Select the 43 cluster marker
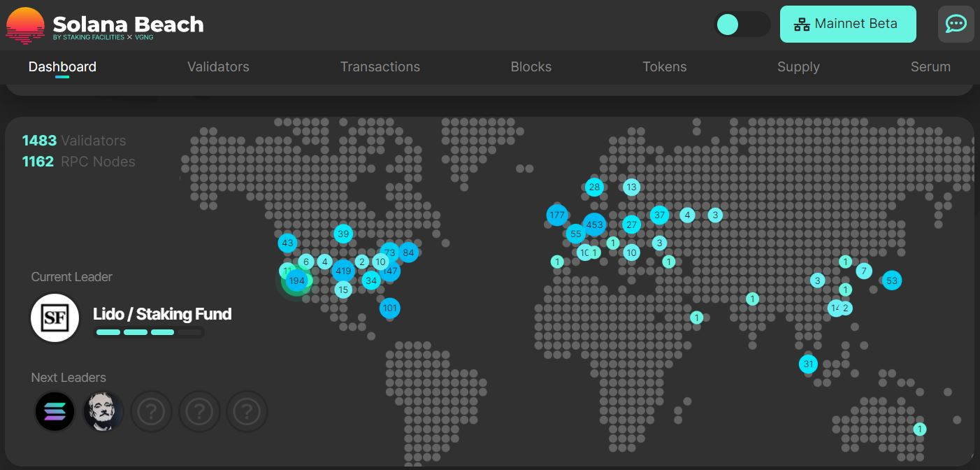Screen dimensions: 980x470 pyautogui.click(x=287, y=243)
